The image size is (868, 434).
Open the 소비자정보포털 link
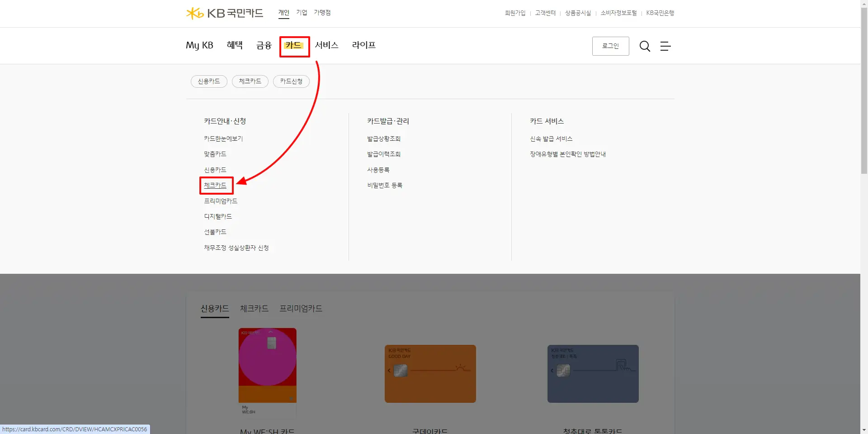pos(618,13)
